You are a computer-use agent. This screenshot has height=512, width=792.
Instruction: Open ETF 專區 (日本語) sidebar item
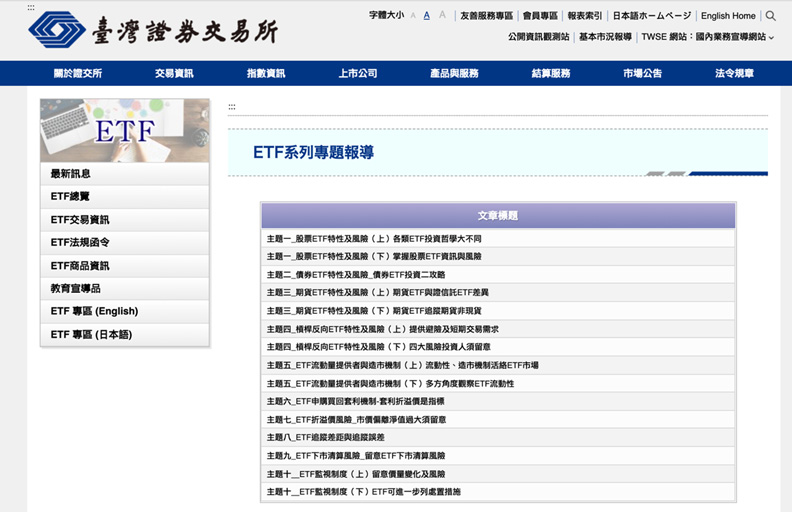[x=125, y=334]
